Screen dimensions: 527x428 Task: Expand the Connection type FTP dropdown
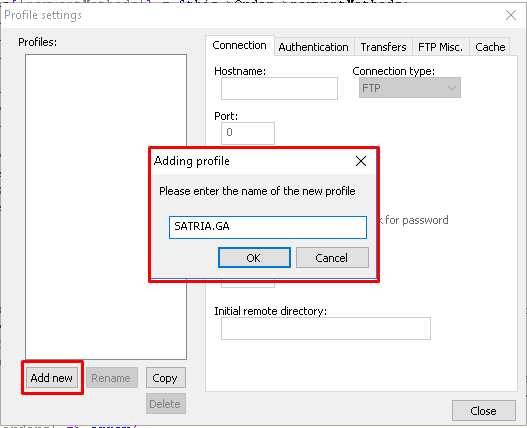pos(410,88)
